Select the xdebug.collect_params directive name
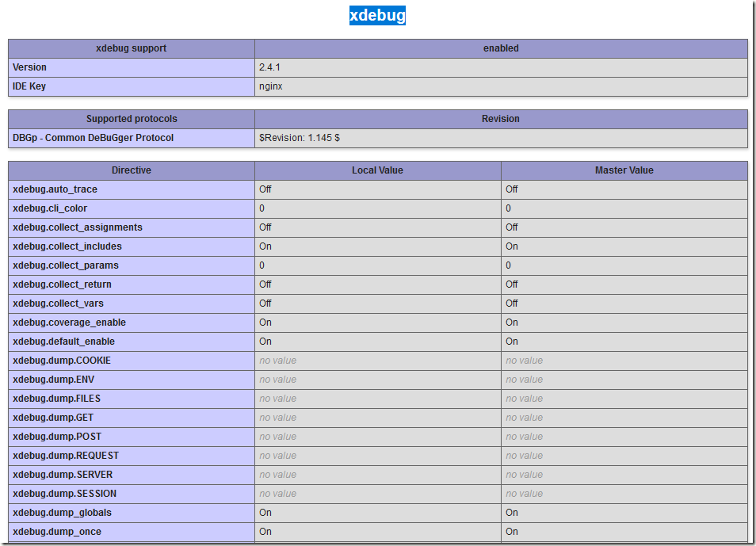The width and height of the screenshot is (756, 546). [66, 265]
